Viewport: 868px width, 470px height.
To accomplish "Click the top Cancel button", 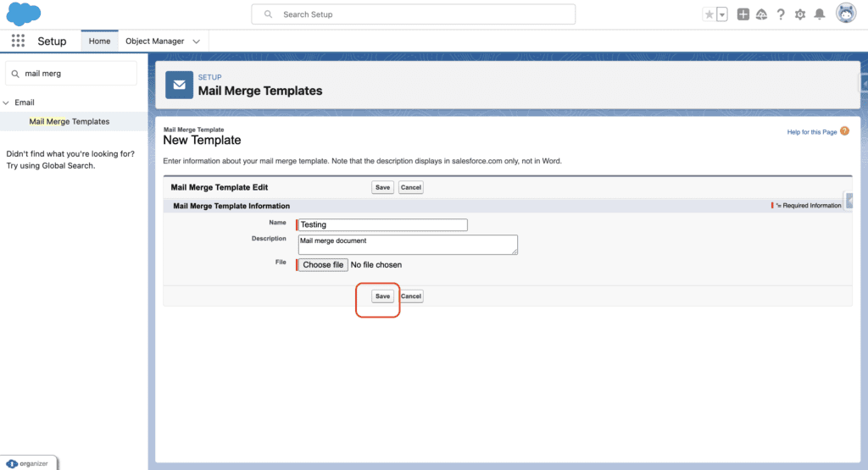I will click(410, 187).
